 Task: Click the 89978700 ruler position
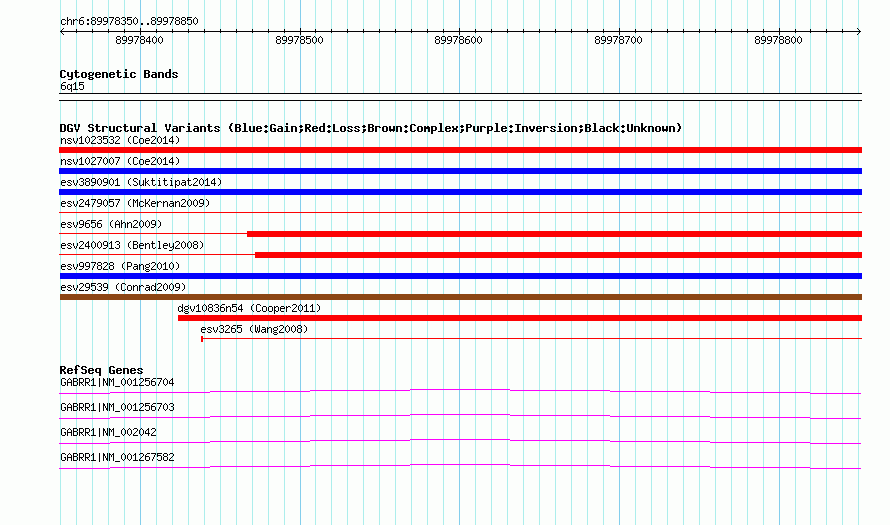[x=619, y=40]
